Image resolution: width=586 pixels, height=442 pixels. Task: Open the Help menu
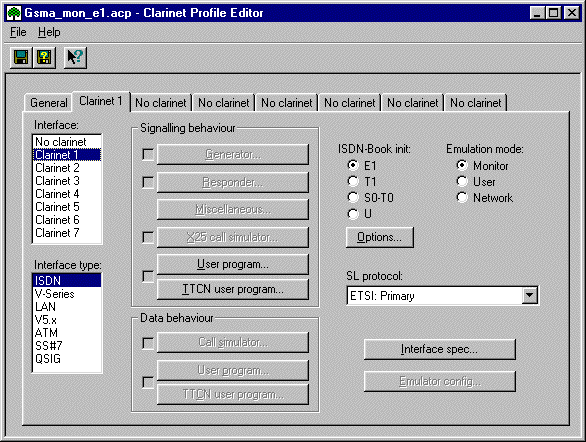[49, 32]
